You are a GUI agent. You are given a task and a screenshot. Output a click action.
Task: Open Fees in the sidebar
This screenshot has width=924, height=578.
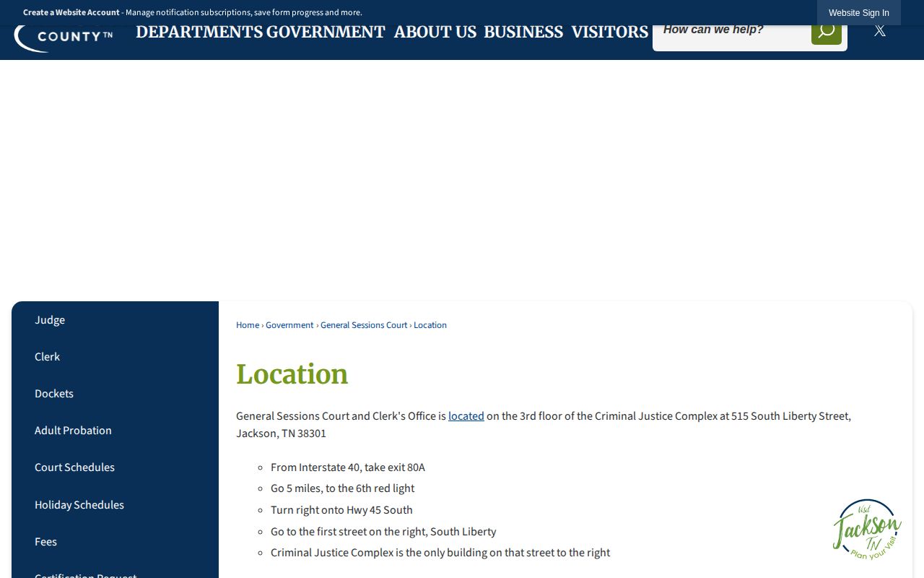[45, 542]
